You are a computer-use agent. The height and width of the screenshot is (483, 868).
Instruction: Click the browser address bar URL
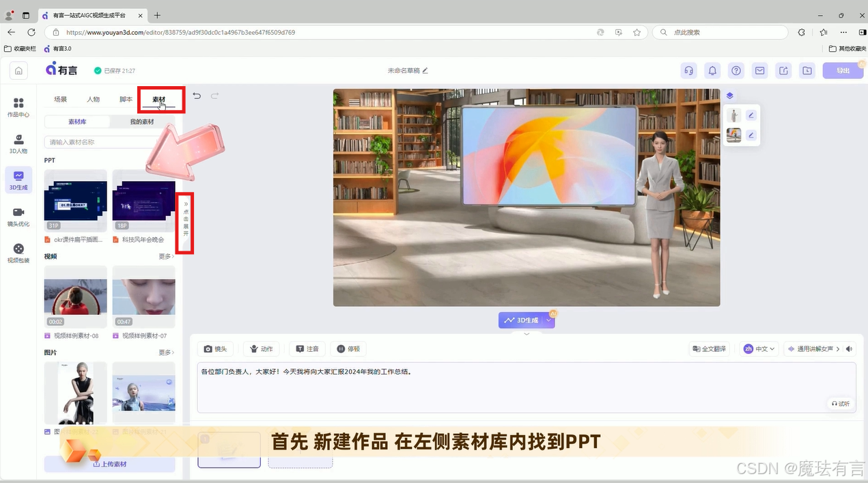(x=181, y=32)
